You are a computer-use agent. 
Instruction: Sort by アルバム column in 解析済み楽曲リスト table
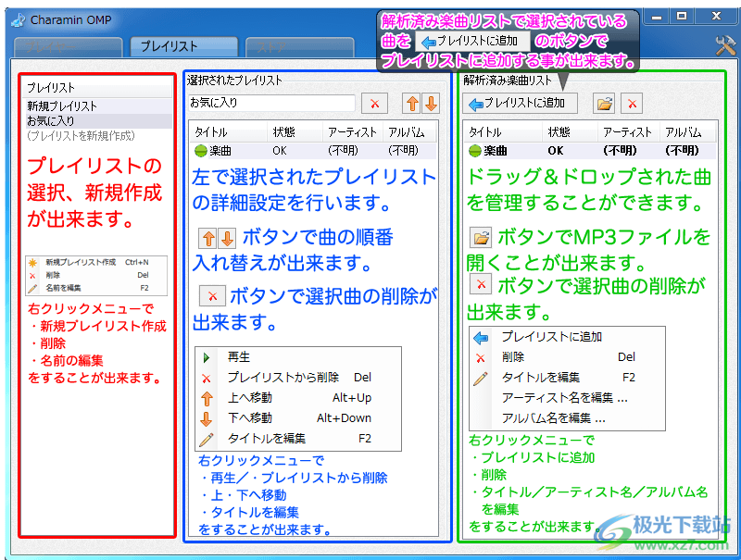coord(687,132)
